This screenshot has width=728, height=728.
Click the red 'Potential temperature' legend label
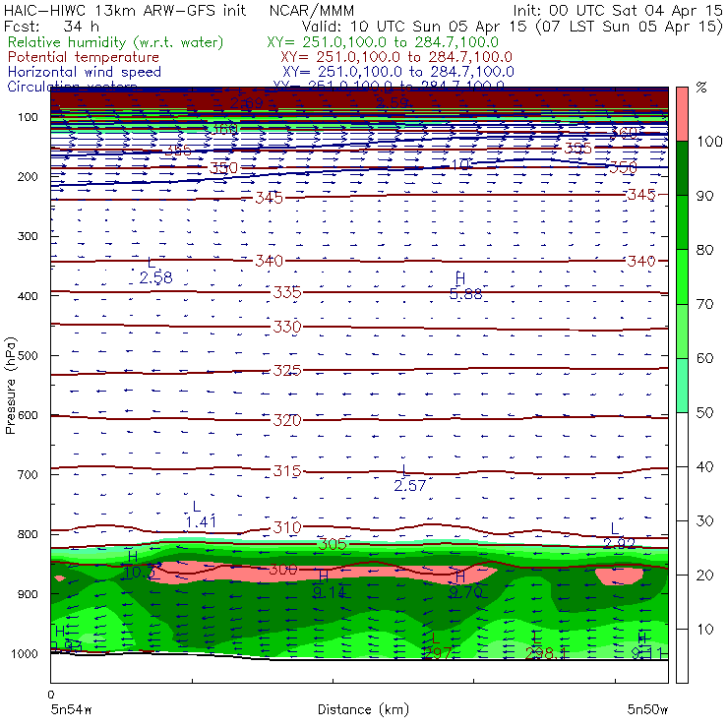pyautogui.click(x=84, y=57)
